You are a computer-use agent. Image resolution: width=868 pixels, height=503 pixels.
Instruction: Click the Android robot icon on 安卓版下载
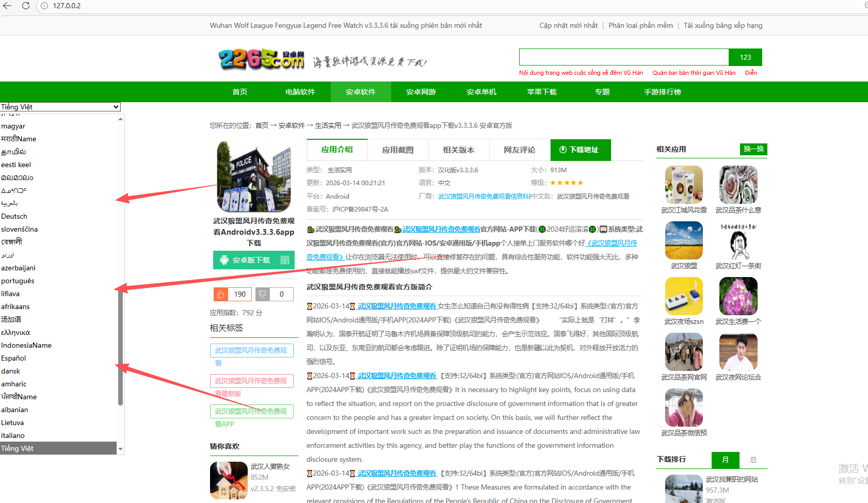click(224, 260)
